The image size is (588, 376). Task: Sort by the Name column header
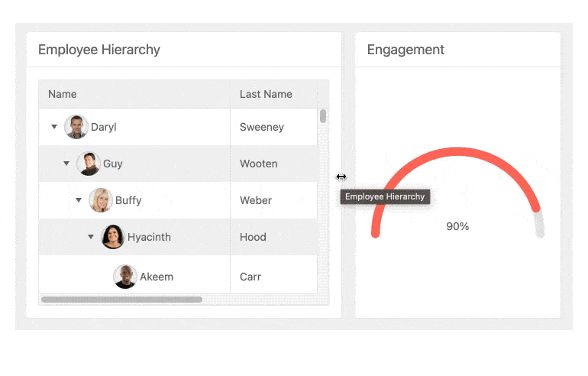63,95
